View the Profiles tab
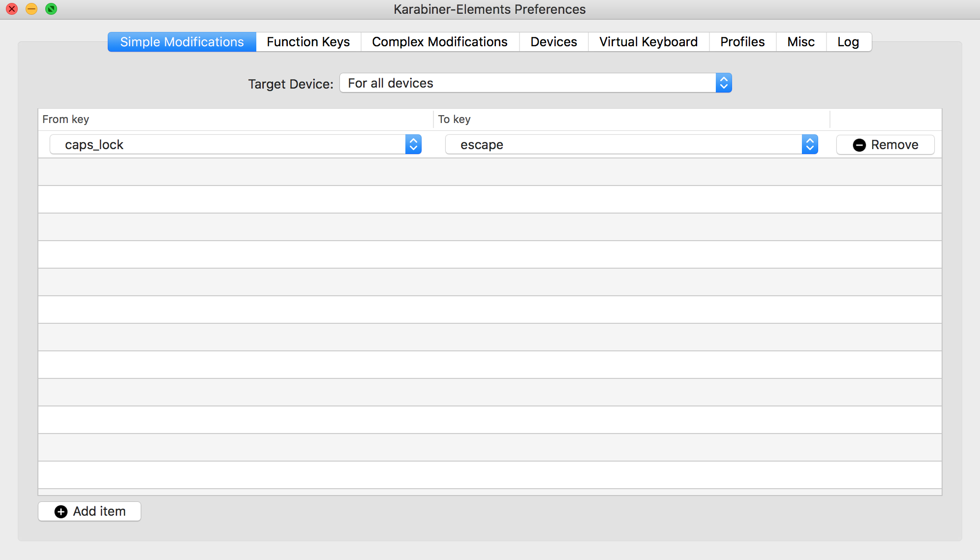This screenshot has height=560, width=980. pos(742,42)
